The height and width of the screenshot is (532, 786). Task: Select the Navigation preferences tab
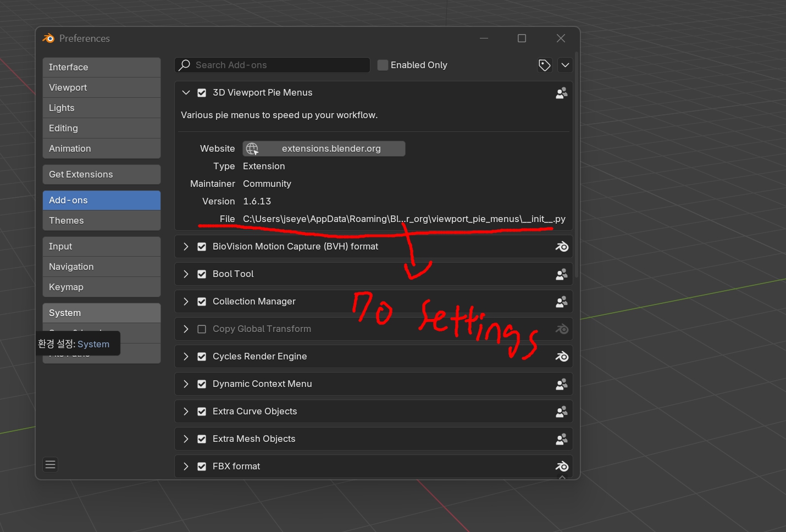102,267
